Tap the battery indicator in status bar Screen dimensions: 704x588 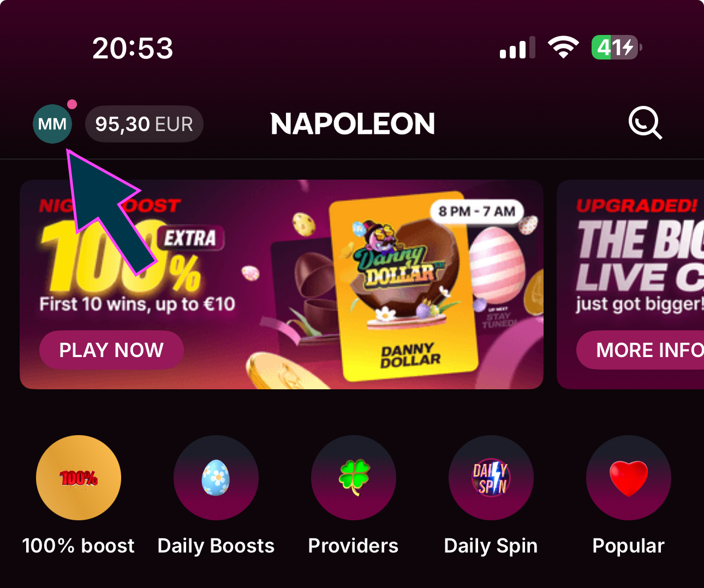click(x=617, y=47)
